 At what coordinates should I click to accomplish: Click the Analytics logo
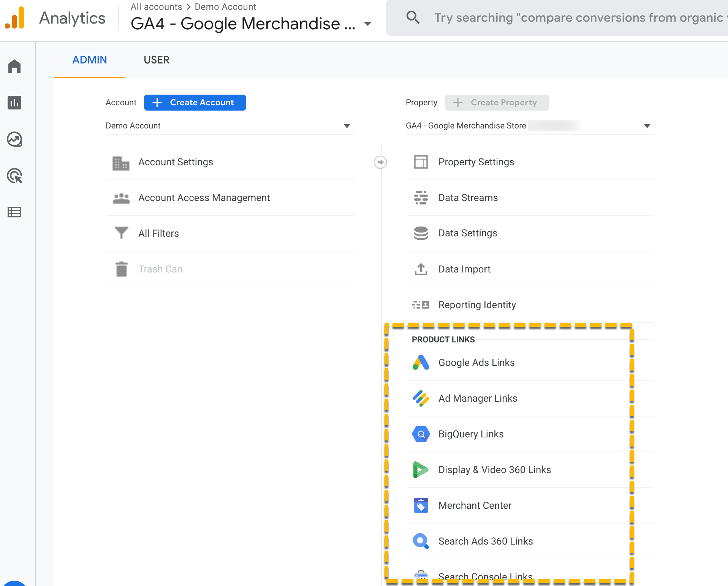coord(15,18)
